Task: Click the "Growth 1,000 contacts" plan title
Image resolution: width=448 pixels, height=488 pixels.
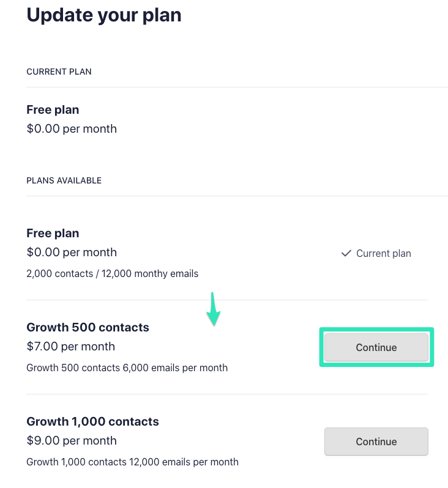Action: tap(92, 422)
